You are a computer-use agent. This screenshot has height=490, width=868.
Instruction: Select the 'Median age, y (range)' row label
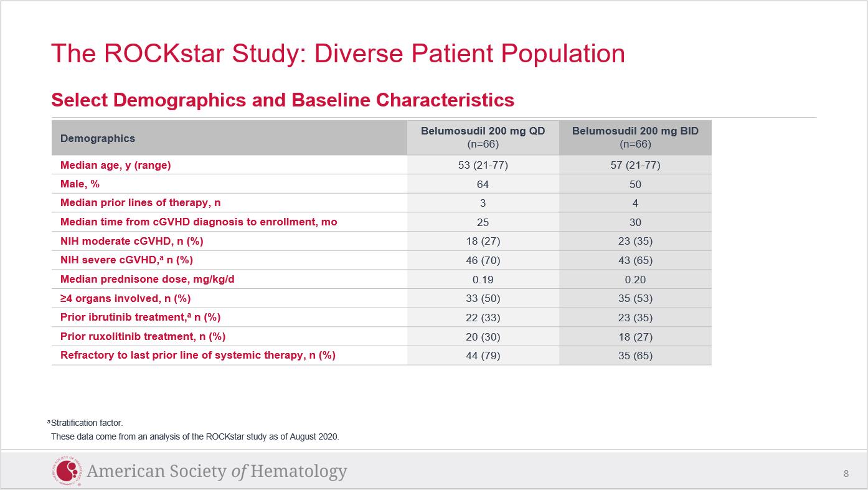tap(115, 166)
